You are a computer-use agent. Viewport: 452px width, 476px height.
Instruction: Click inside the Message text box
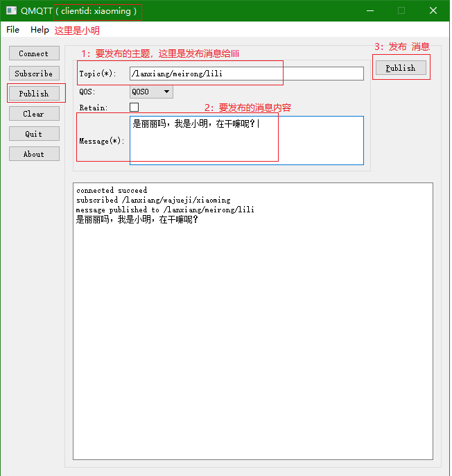(x=246, y=144)
